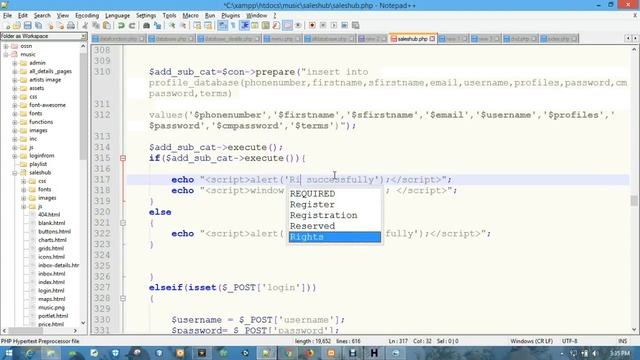Click the Close document toolbar icon

pos(49,26)
